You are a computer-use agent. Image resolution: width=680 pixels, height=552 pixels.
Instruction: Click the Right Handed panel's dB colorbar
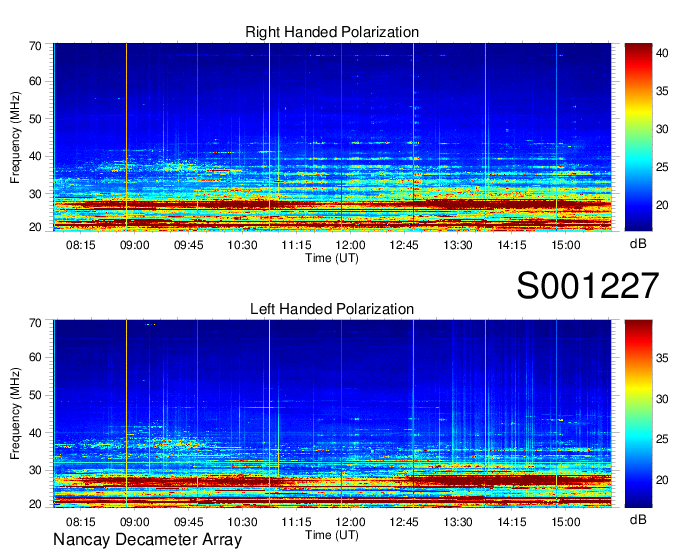(x=638, y=137)
